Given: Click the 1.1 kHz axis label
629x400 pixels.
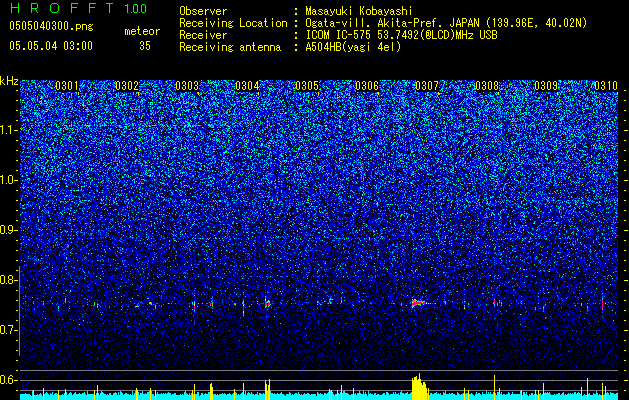Looking at the screenshot, I should [8, 130].
